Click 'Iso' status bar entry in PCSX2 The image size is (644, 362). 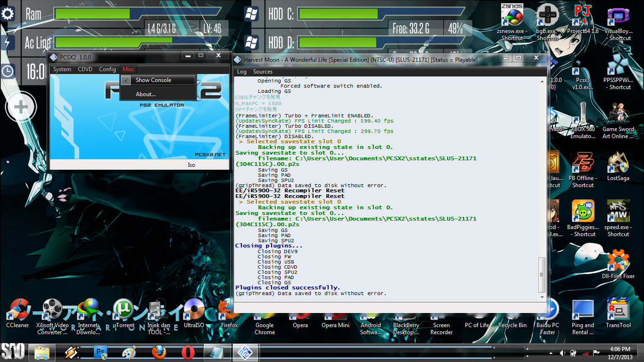pyautogui.click(x=191, y=165)
